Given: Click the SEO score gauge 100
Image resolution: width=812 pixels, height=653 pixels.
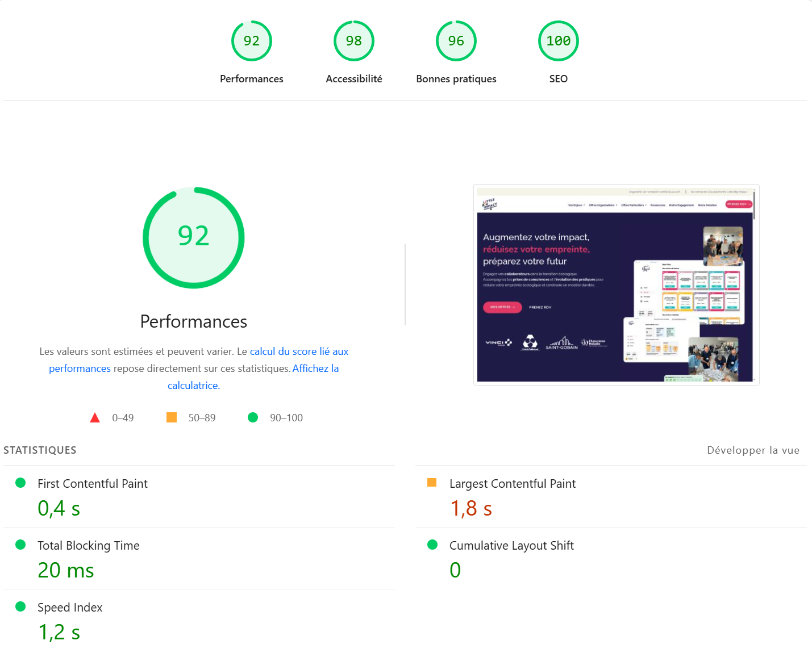Looking at the screenshot, I should 559,41.
